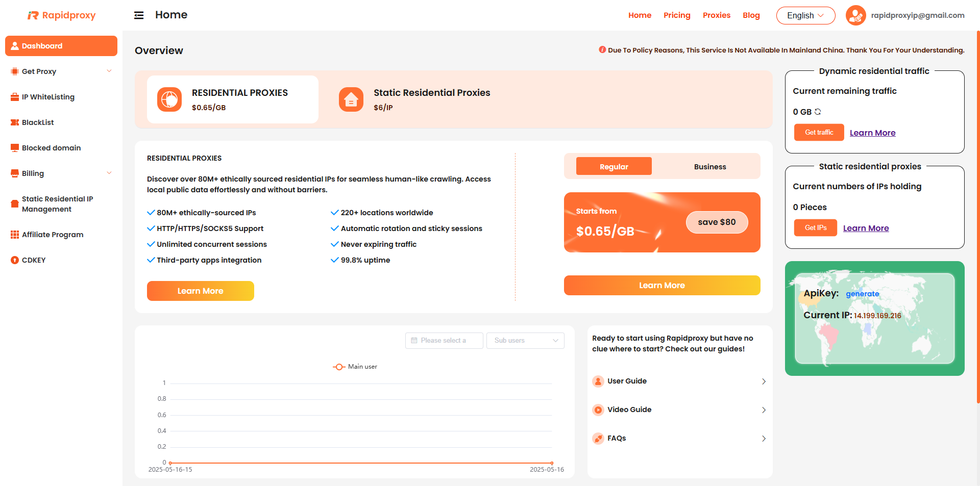Open Blog in the top navigation
This screenshot has height=486, width=980.
(751, 15)
